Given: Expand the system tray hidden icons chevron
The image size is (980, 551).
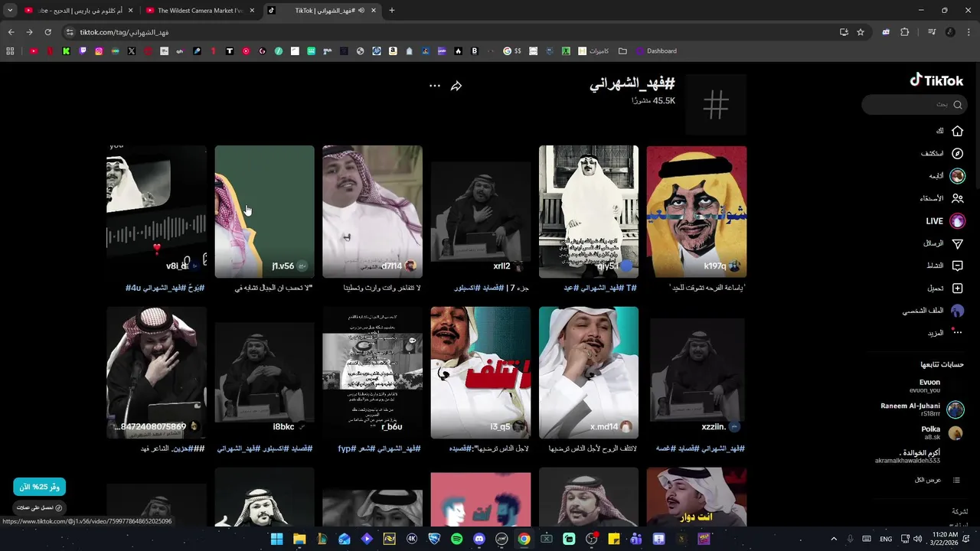Looking at the screenshot, I should point(834,539).
